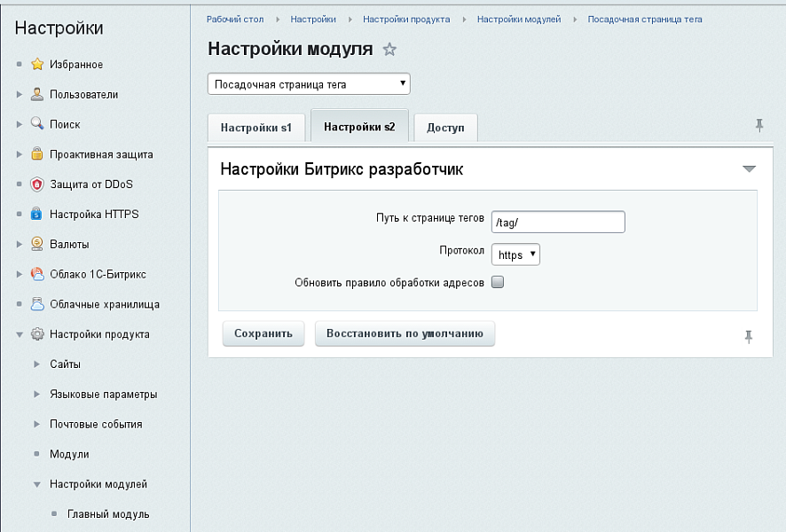Click inside the Путь к странице тегов field
Viewport: 786px width, 532px height.
click(557, 222)
